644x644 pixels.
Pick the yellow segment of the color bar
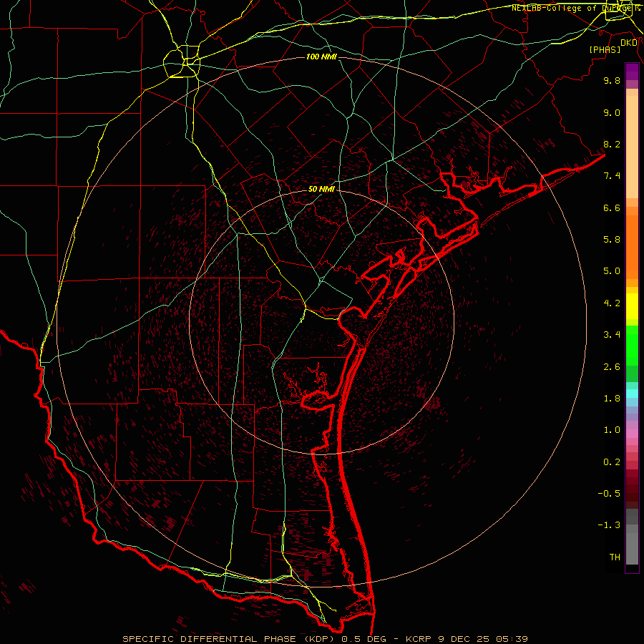(x=632, y=306)
